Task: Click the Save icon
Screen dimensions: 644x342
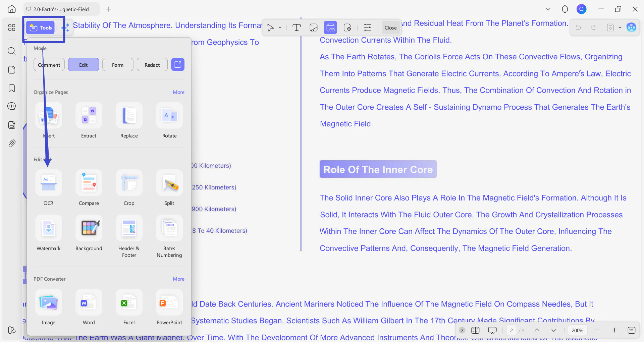Action: click(610, 27)
